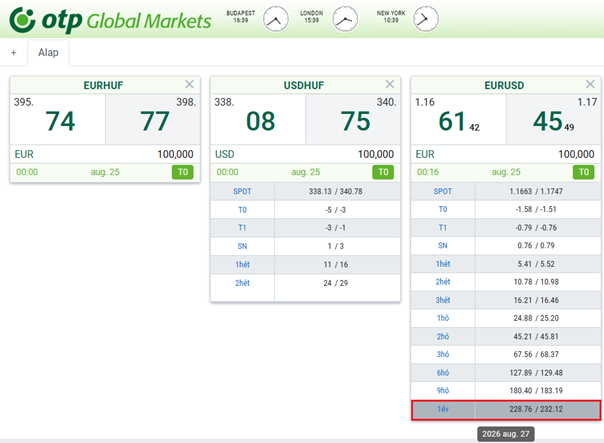Select 2hét row in EURUSD table
The image size is (604, 443).
click(x=506, y=282)
